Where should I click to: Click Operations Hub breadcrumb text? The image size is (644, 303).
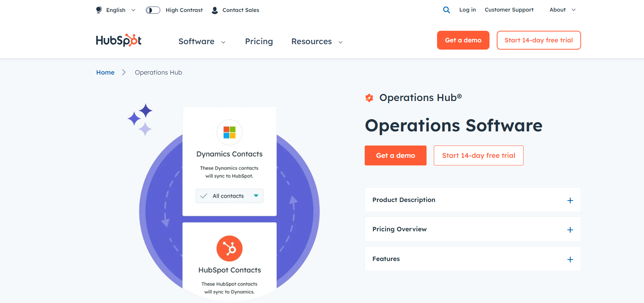pos(158,72)
